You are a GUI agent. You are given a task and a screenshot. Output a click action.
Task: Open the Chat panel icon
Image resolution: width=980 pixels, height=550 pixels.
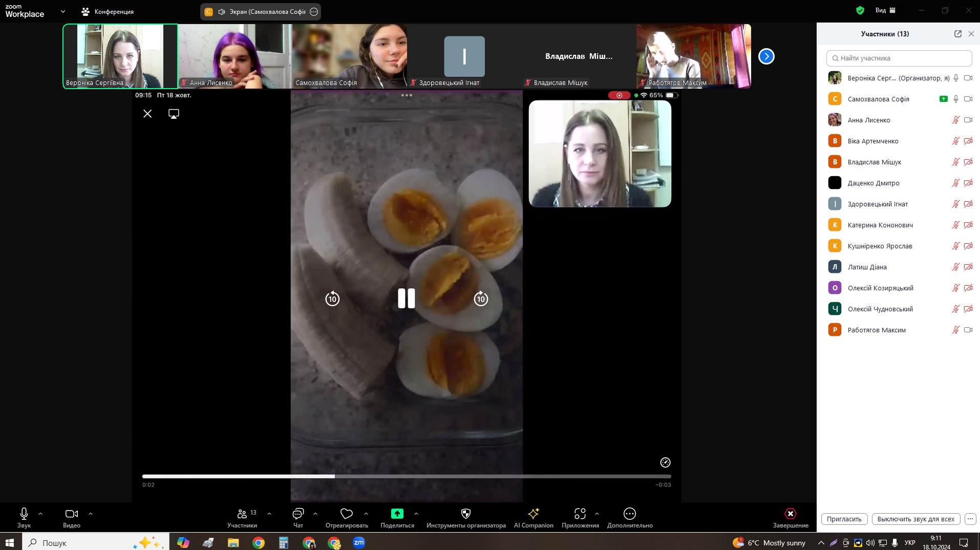pyautogui.click(x=298, y=514)
